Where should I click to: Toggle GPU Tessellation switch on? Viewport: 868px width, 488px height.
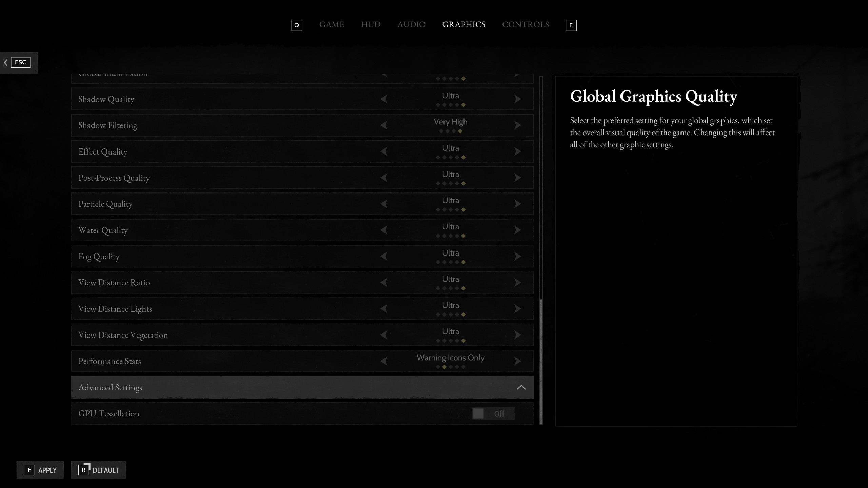493,413
